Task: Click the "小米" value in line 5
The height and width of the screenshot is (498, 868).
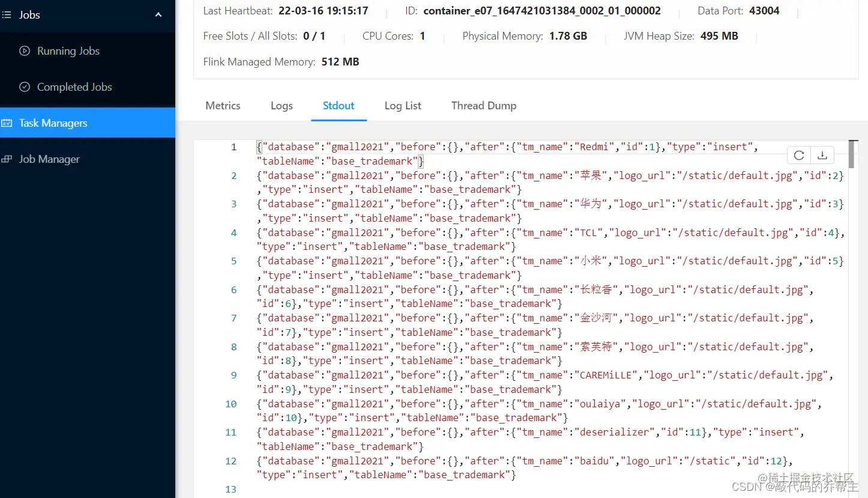Action: point(591,261)
